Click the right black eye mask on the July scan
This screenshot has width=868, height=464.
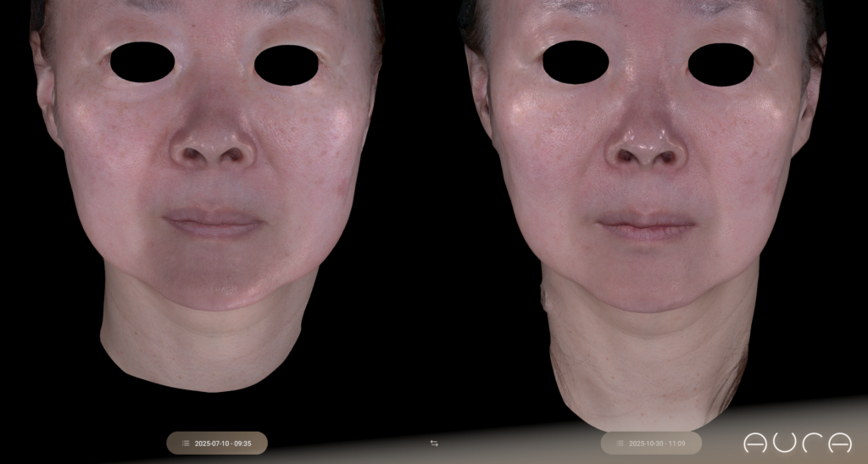pyautogui.click(x=286, y=65)
